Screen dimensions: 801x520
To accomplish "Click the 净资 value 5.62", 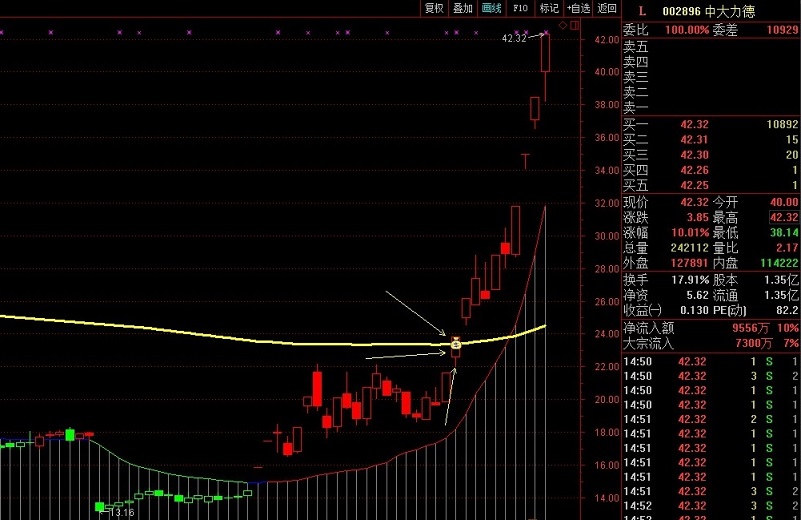I will click(698, 295).
